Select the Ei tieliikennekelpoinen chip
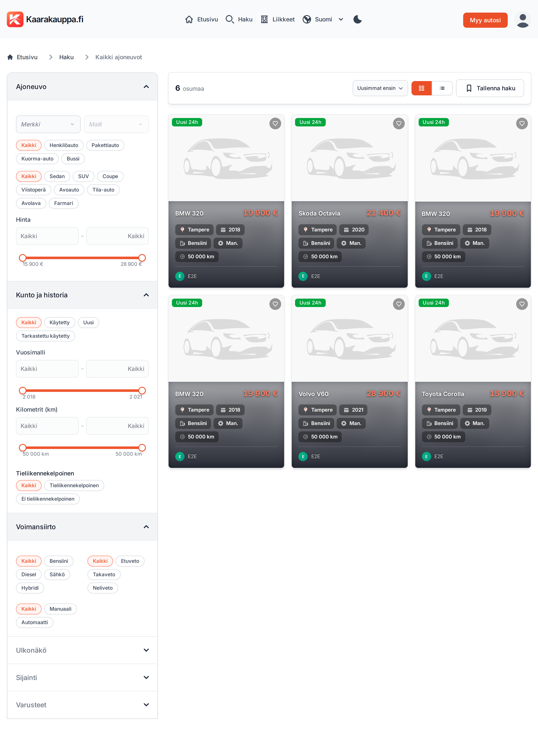538x756 pixels. 48,499
